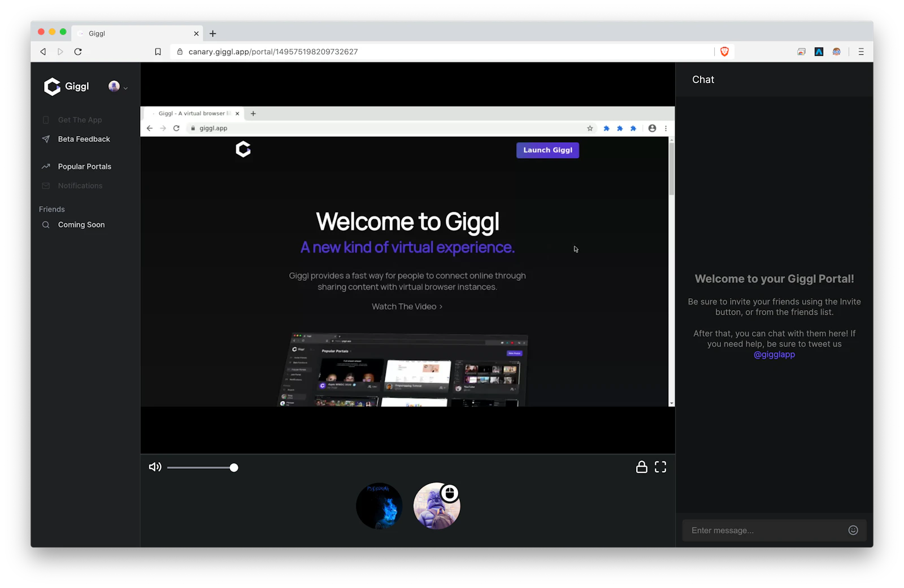
Task: Click virtual browser scrollbar thumb
Action: (x=672, y=169)
